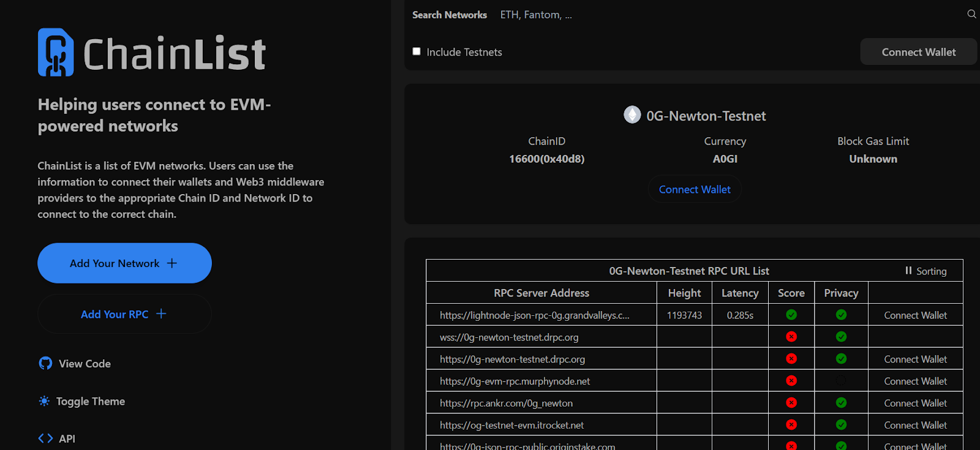Click green privacy check for wss drpc.org row
The height and width of the screenshot is (450, 980).
coord(841,337)
